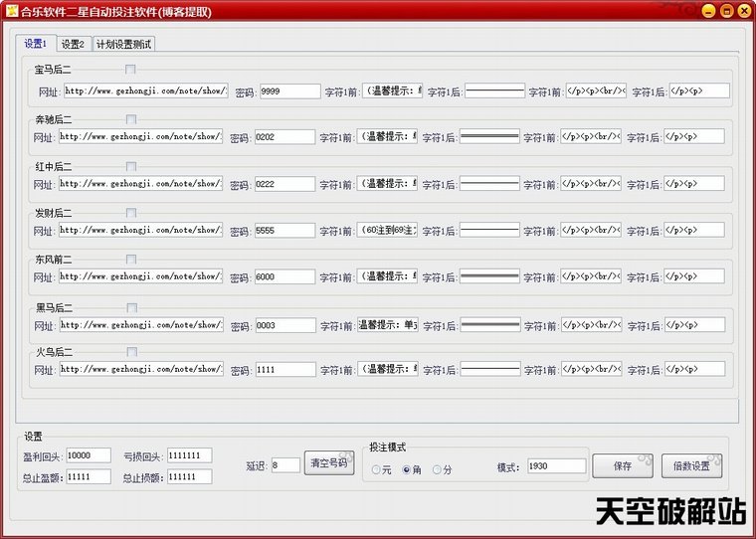Toggle the 奔驰后二 checkbox

click(130, 119)
